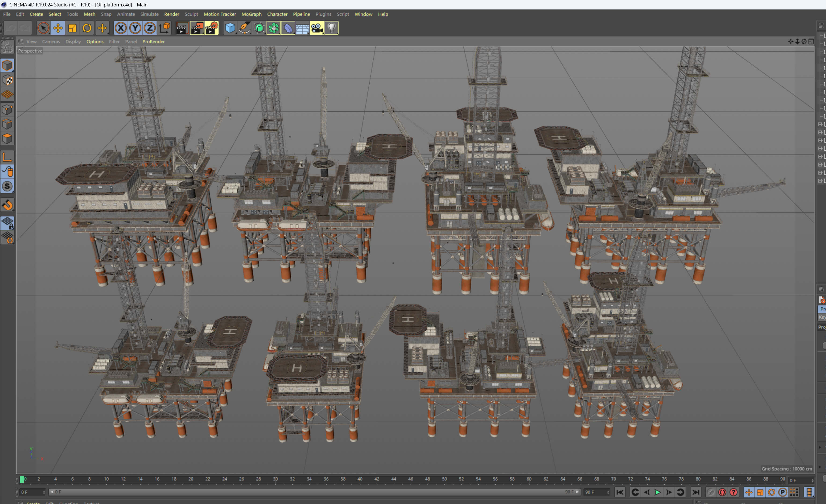
Task: Toggle Autokeying red circle button
Action: coord(722,492)
